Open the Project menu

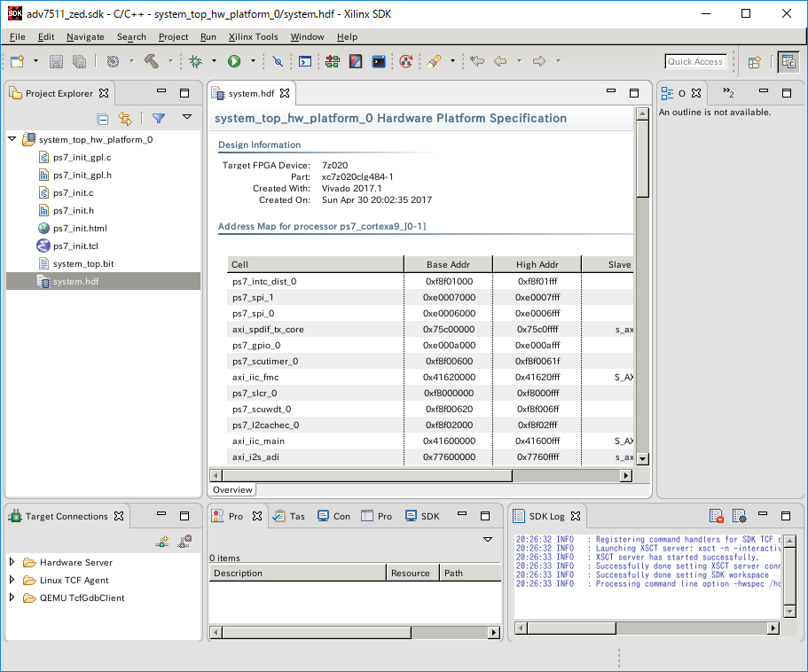coord(173,37)
